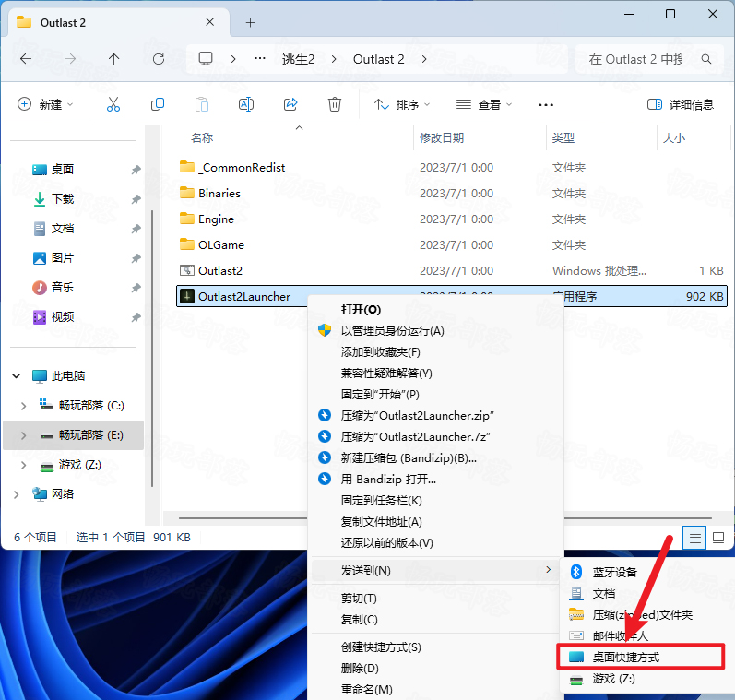The width and height of the screenshot is (735, 700).
Task: Open 视频 in quick access sidebar
Action: click(62, 317)
